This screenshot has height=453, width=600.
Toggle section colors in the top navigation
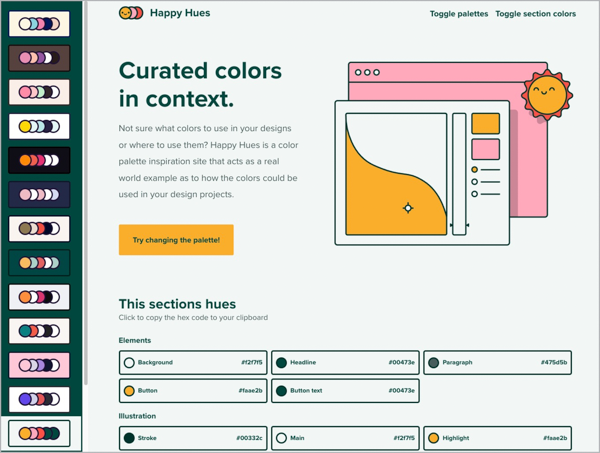pyautogui.click(x=535, y=14)
